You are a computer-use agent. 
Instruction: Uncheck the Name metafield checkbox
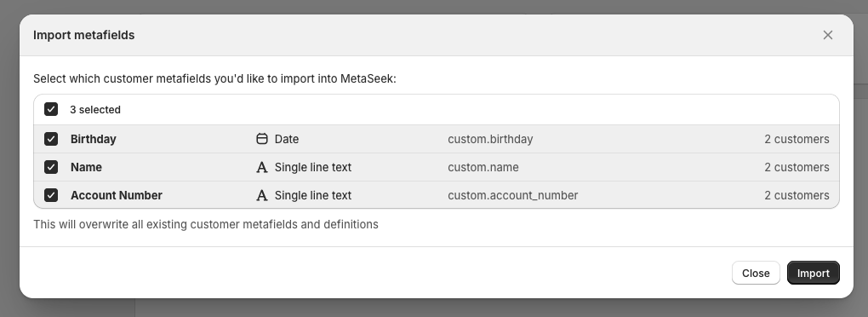(51, 167)
